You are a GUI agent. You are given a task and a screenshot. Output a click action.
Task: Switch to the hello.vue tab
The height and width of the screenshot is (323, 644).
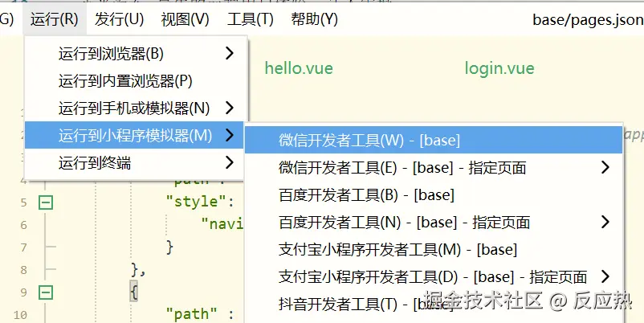tap(299, 68)
